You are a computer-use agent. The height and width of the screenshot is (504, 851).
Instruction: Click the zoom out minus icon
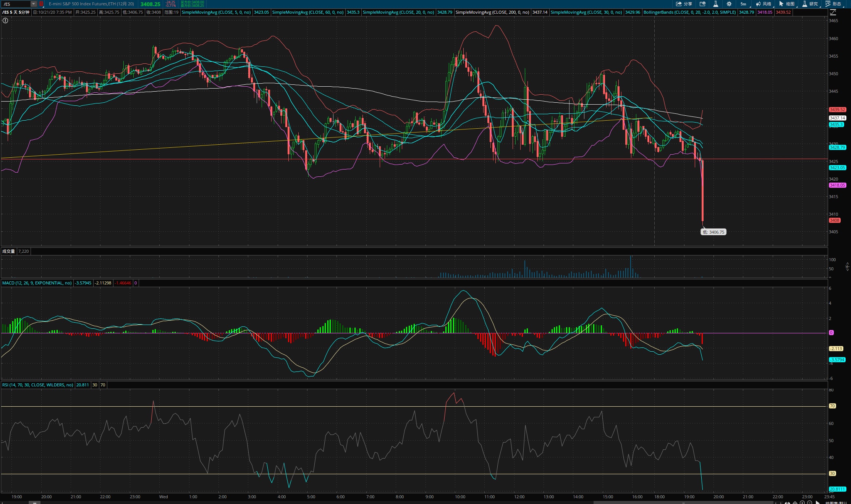coord(809,502)
